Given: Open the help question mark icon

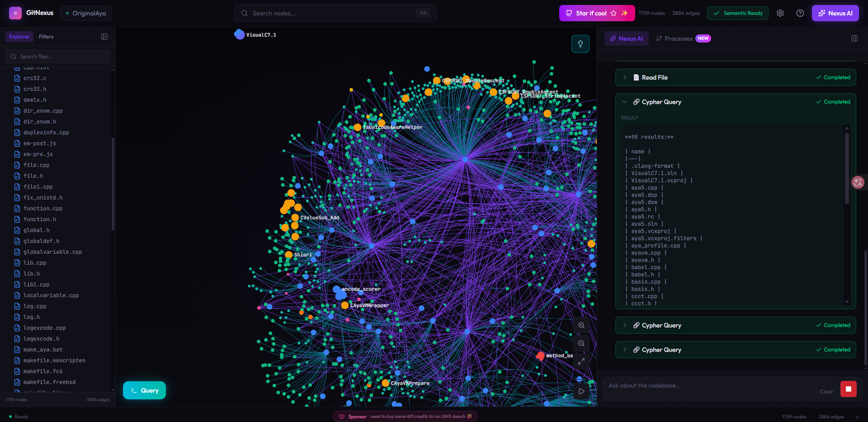Looking at the screenshot, I should coord(800,13).
